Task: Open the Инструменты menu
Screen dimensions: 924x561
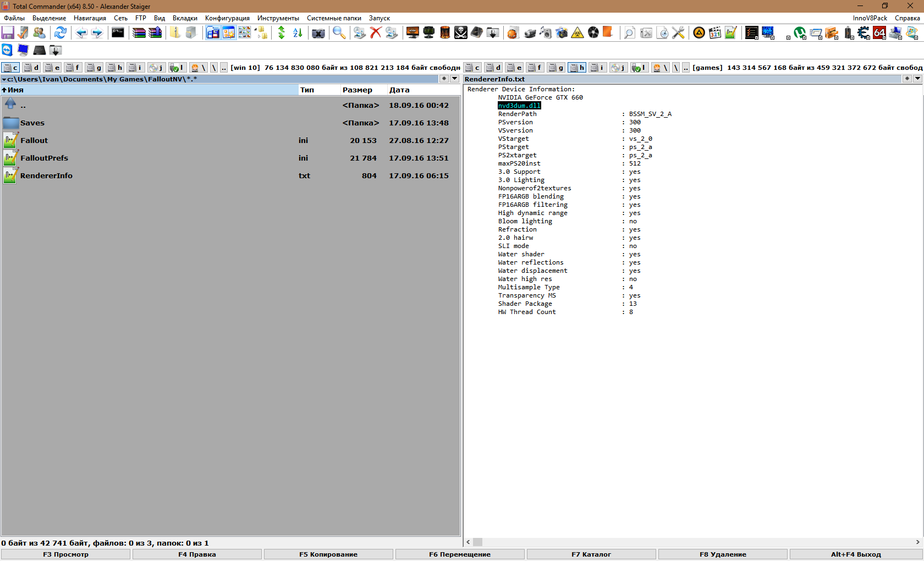Action: 278,18
